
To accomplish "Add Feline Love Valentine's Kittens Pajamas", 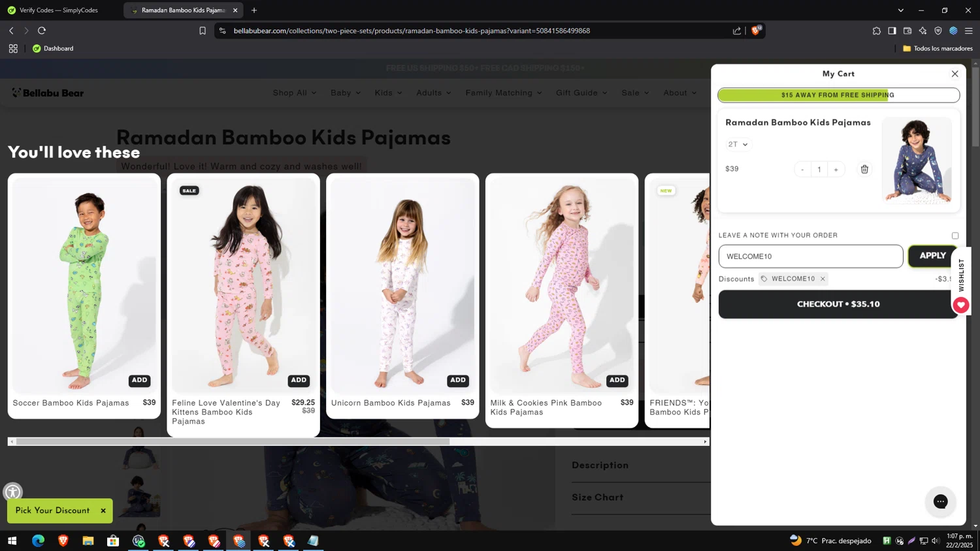I will click(x=299, y=380).
